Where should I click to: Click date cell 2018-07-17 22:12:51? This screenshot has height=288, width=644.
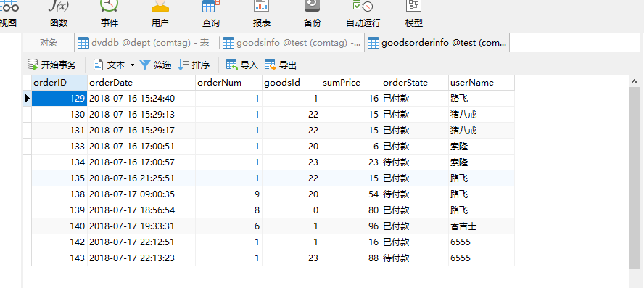click(141, 242)
